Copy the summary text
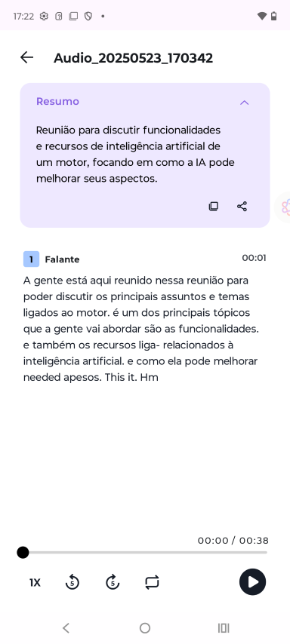 click(x=213, y=206)
